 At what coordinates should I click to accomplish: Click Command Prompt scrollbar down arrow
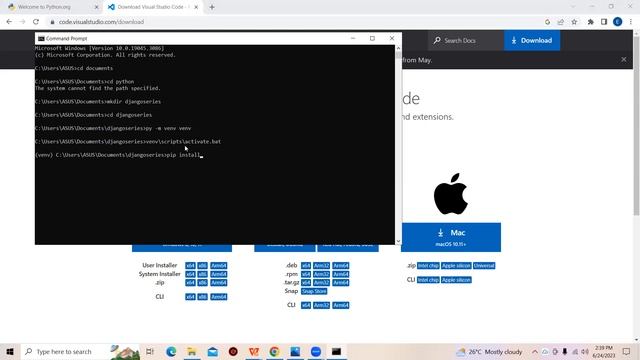tap(398, 241)
